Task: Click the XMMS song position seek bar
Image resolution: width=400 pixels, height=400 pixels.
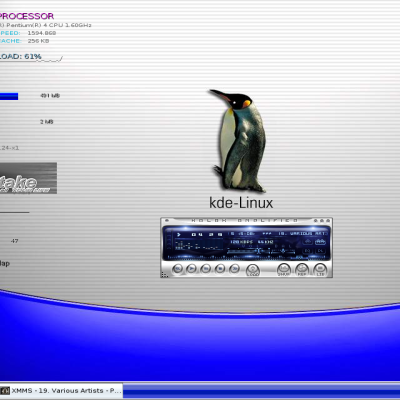Action: 246,257
